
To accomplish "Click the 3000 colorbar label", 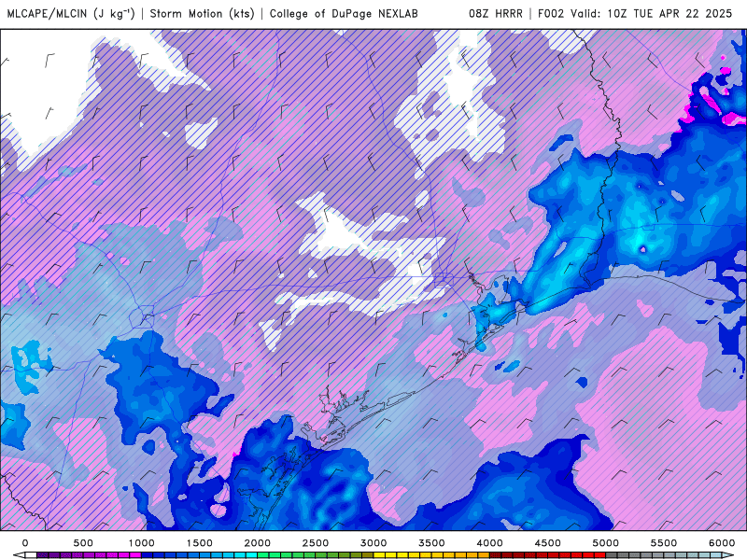I will (x=373, y=543).
